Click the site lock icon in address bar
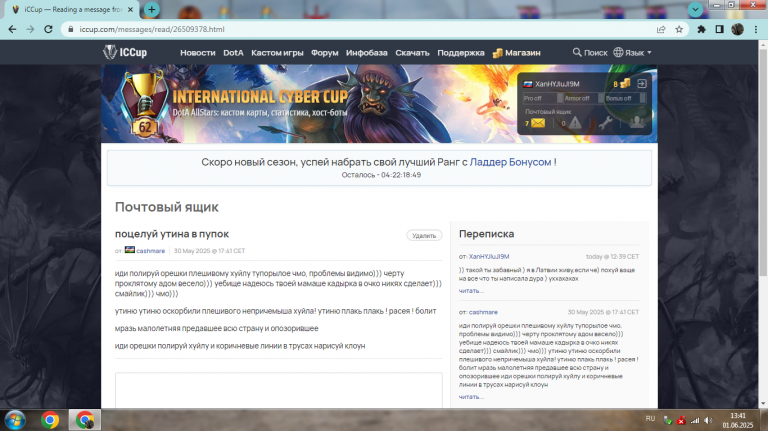768x431 pixels. coord(71,29)
